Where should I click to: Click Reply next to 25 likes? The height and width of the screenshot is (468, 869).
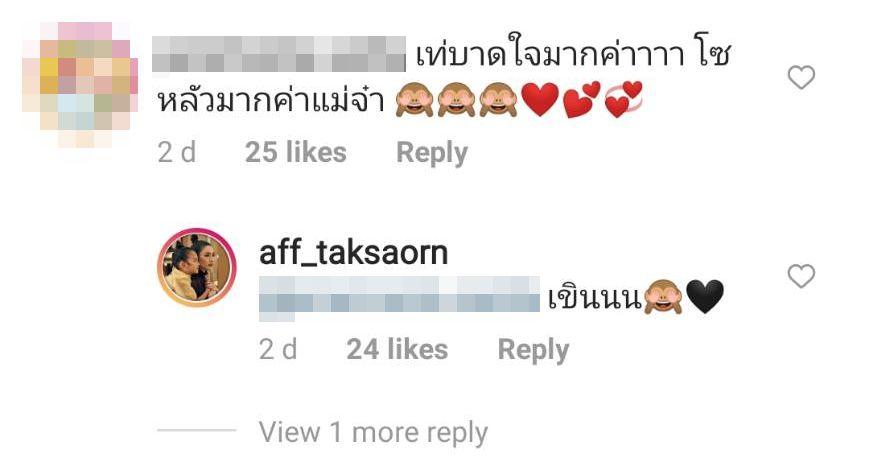pyautogui.click(x=432, y=153)
